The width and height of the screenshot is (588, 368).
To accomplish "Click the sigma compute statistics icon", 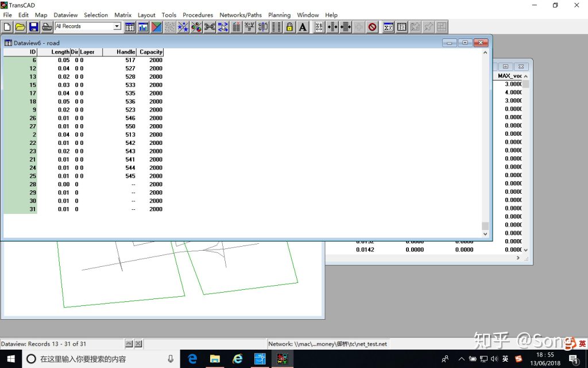I will pos(389,26).
